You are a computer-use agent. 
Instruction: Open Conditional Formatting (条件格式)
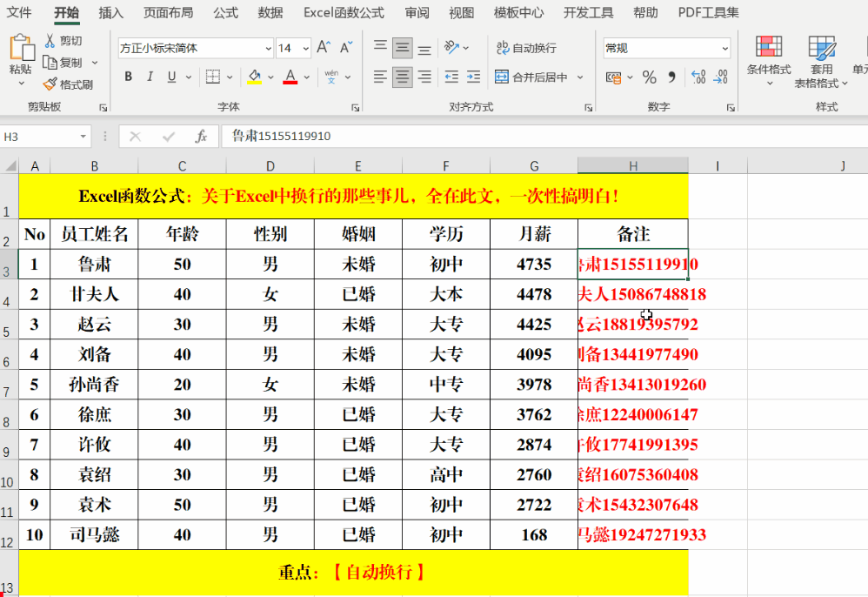769,61
